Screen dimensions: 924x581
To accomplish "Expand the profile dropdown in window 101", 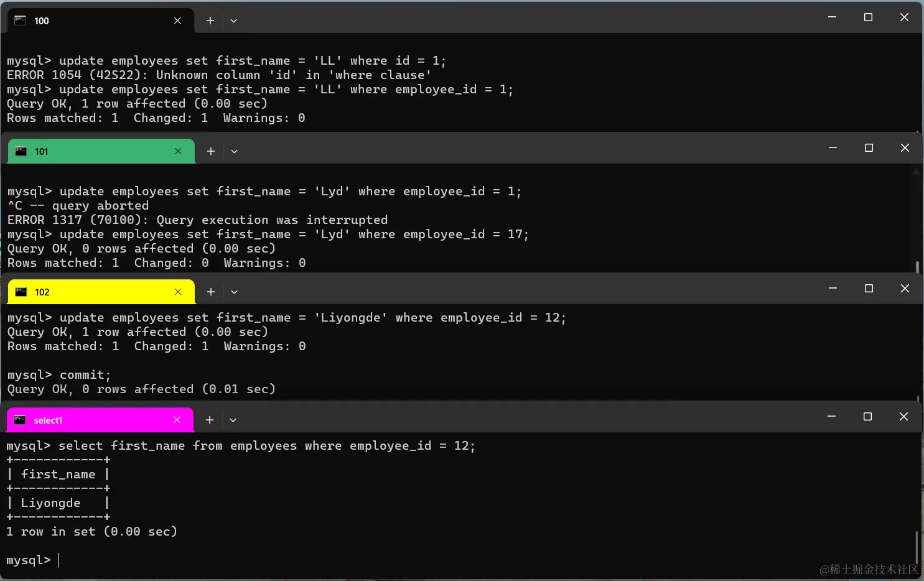I will tap(234, 151).
